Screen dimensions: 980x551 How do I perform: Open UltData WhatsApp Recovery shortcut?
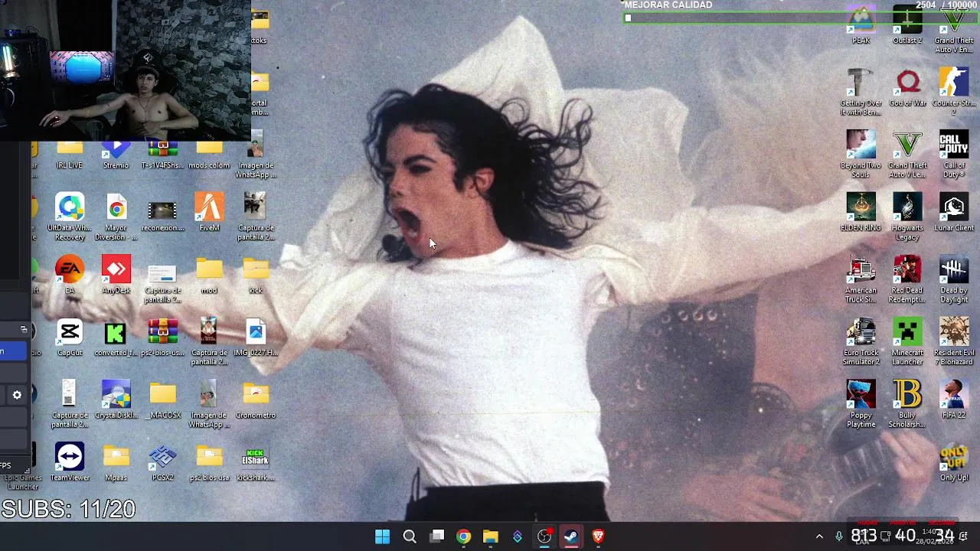pos(69,217)
